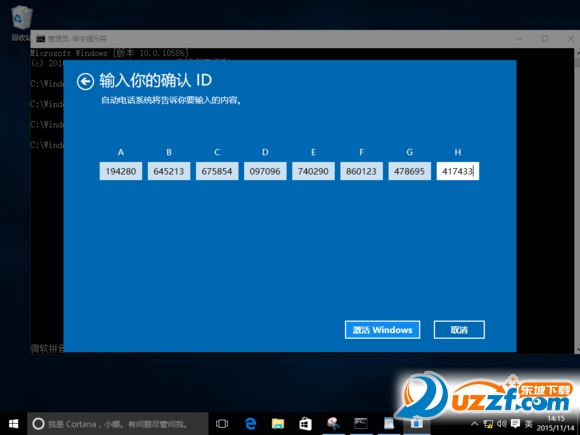Viewport: 580px width, 435px height.
Task: Switch to the active activation window taskbar icon
Action: pyautogui.click(x=416, y=424)
